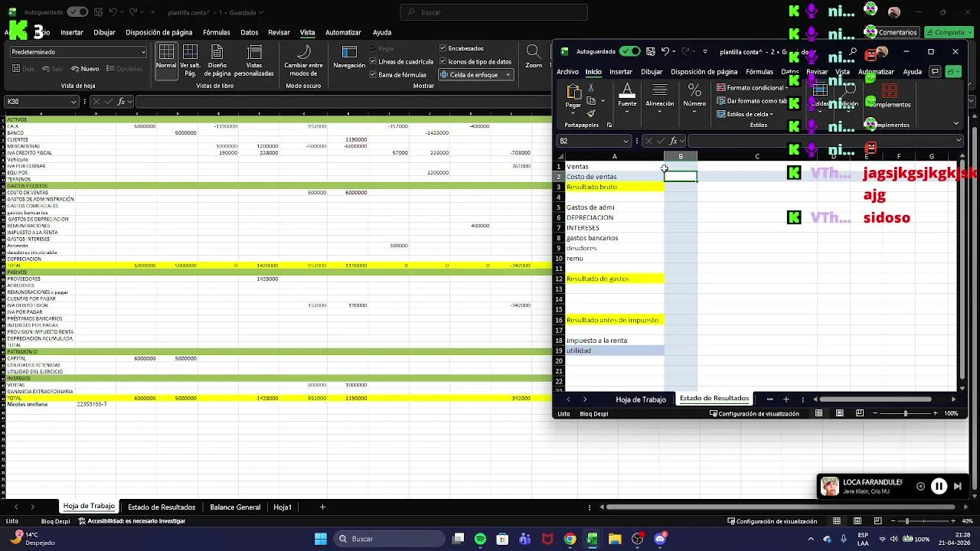Skip to next track in media overlay

[958, 486]
